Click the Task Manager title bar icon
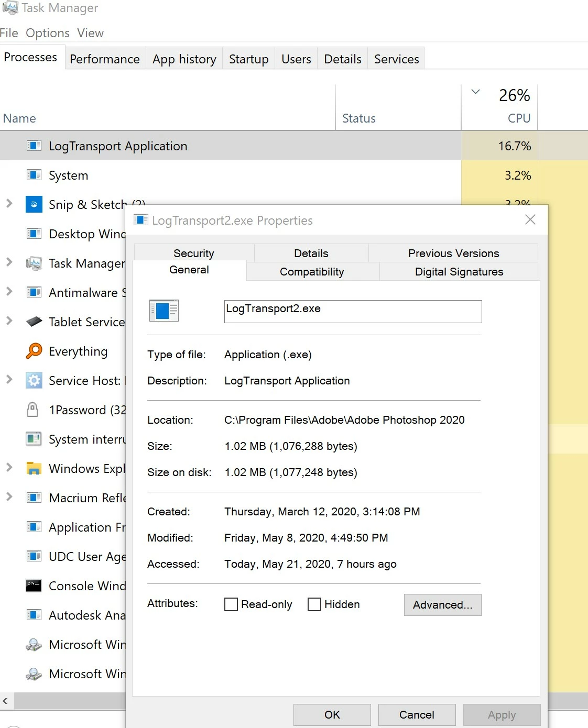 [10, 7]
